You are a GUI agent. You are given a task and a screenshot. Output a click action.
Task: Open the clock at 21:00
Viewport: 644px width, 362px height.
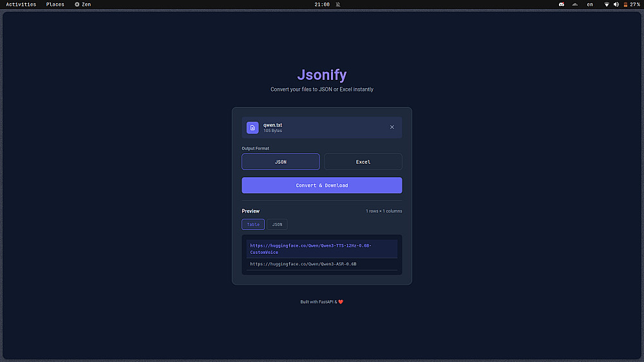(322, 4)
